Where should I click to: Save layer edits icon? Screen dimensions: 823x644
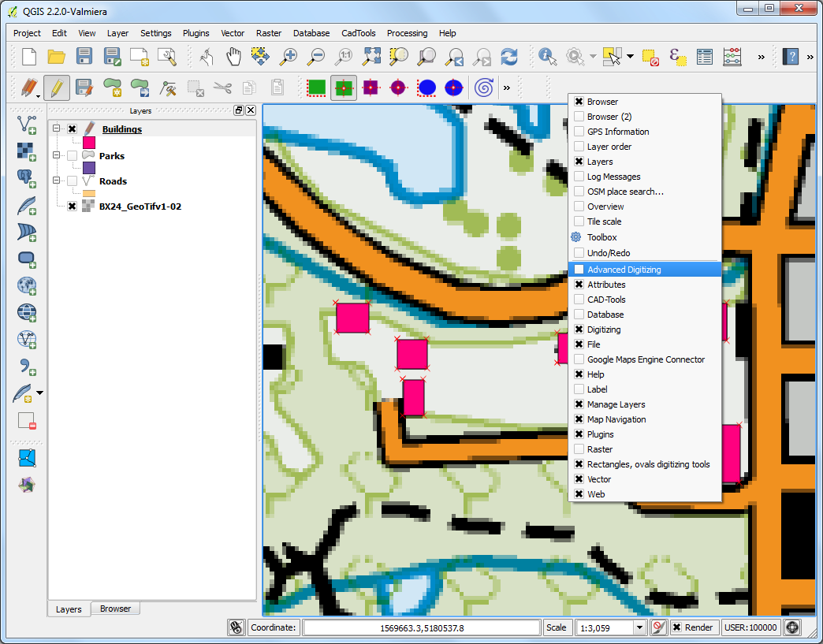pos(84,87)
